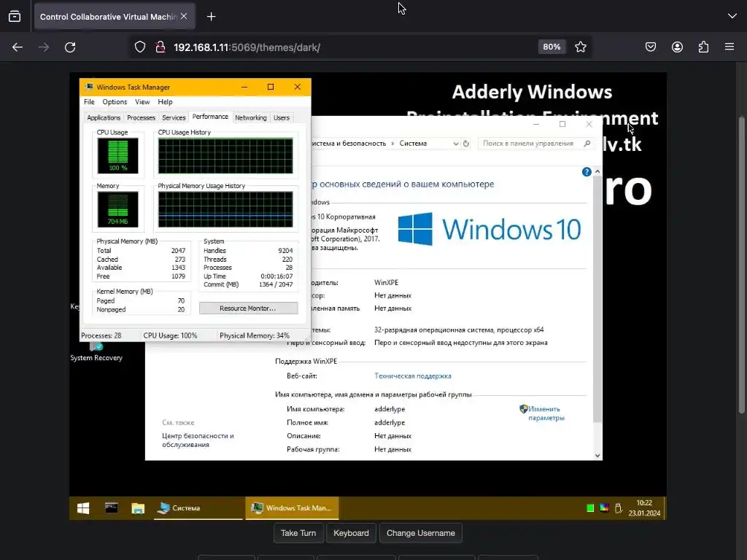Click browser page vertical scrollbar
Screen dimensions: 747x560
(742, 265)
